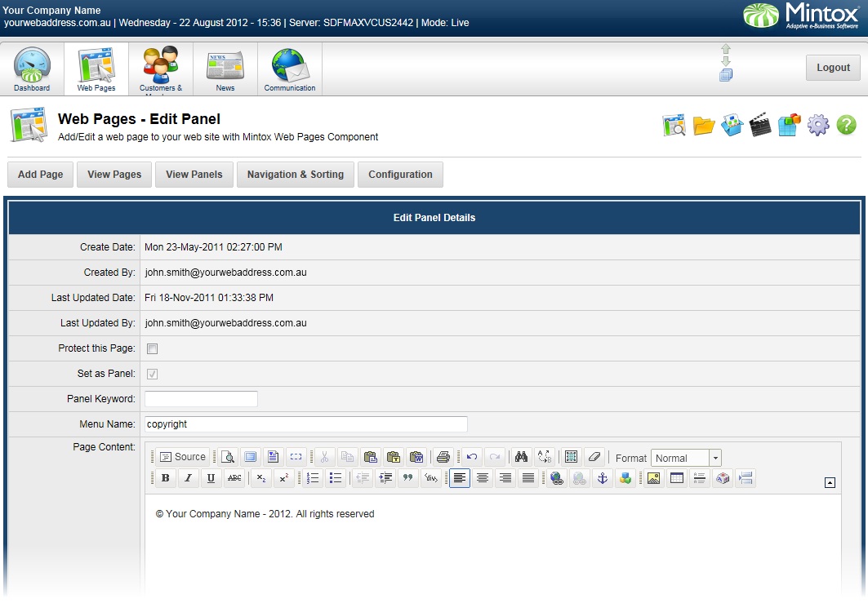Click the Add Page button

[40, 174]
